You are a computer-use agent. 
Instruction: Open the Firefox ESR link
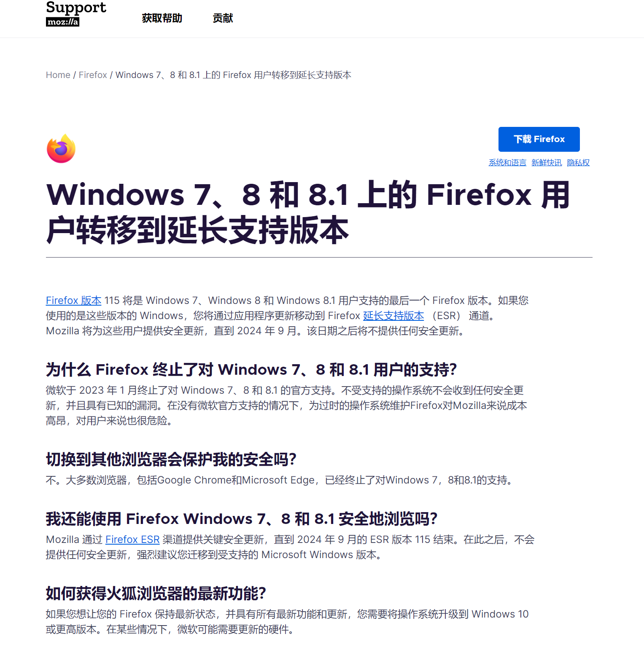click(x=132, y=540)
